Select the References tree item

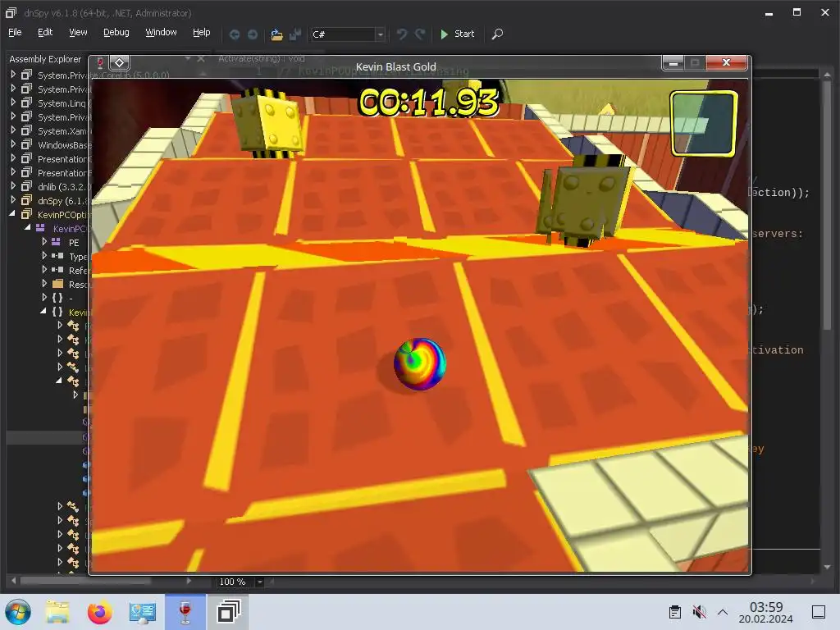coord(78,271)
